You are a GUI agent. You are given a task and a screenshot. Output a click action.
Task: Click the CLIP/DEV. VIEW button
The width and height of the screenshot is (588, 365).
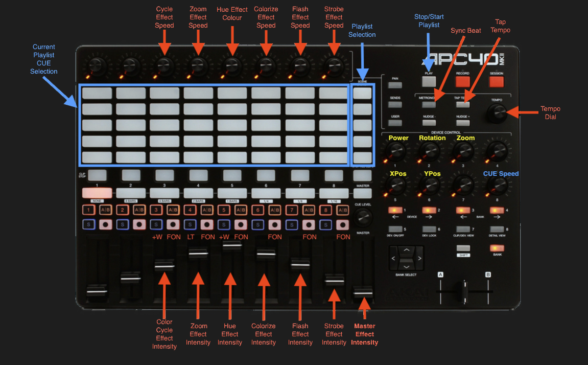463,229
